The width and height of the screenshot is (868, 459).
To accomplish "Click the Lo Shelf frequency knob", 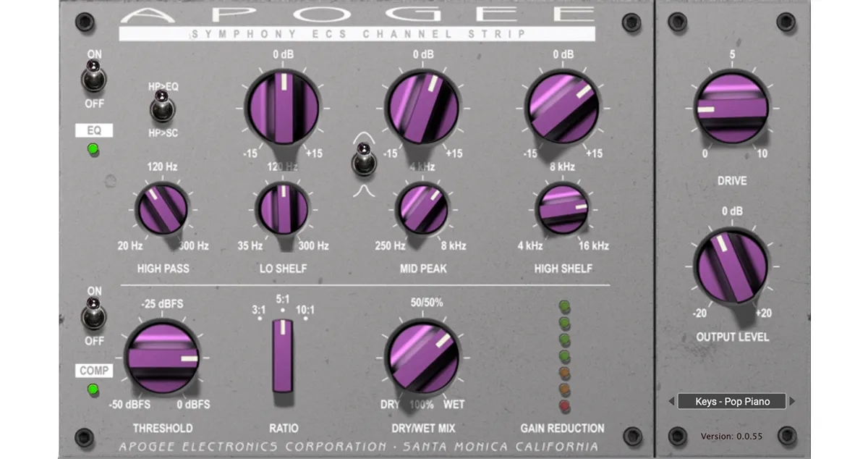I will [x=283, y=209].
